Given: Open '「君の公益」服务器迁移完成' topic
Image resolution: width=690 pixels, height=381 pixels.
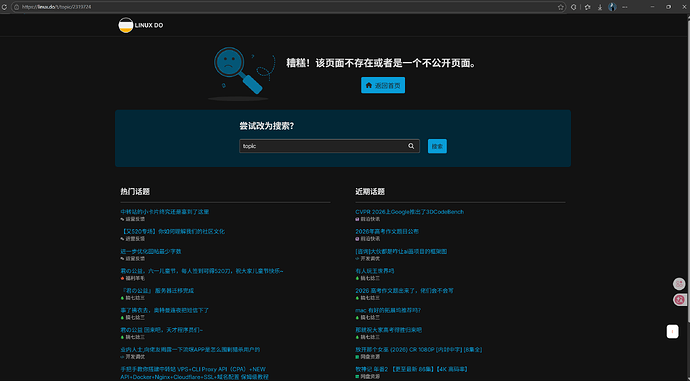Looking at the screenshot, I should coord(157,291).
